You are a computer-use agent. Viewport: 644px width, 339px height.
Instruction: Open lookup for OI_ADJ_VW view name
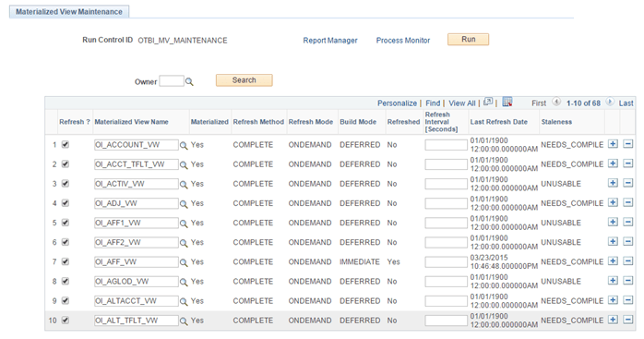184,203
